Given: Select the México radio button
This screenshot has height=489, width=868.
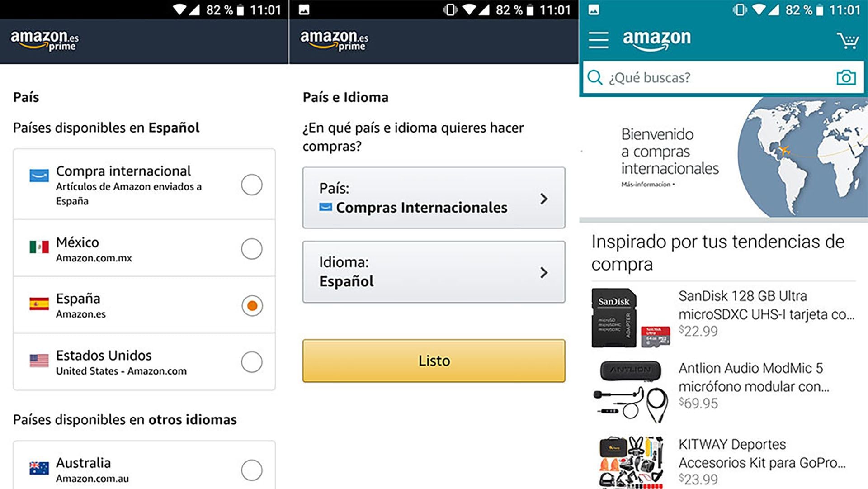Looking at the screenshot, I should coord(252,249).
